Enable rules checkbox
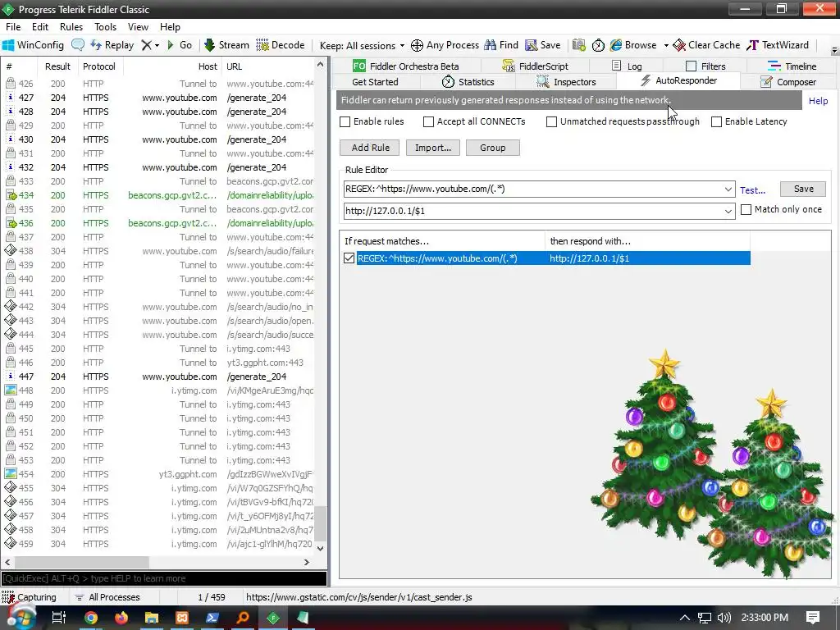This screenshot has height=630, width=840. tap(345, 121)
